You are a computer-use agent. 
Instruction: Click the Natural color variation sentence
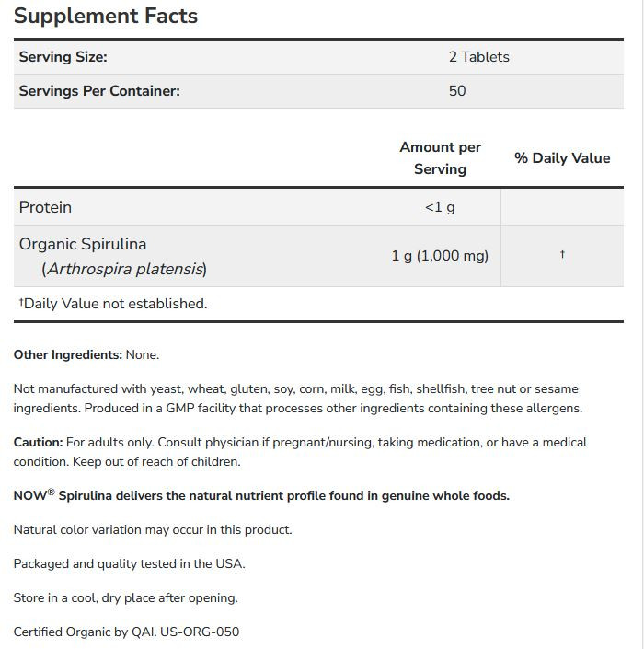pyautogui.click(x=153, y=529)
